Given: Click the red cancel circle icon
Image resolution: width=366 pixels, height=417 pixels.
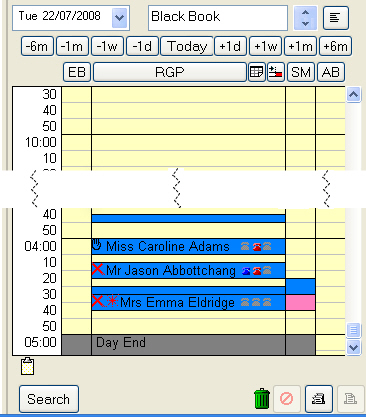Looking at the screenshot, I should click(x=287, y=399).
